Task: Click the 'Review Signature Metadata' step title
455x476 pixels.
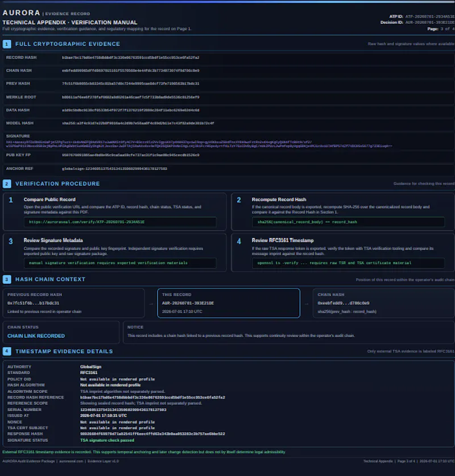Action: click(53, 241)
